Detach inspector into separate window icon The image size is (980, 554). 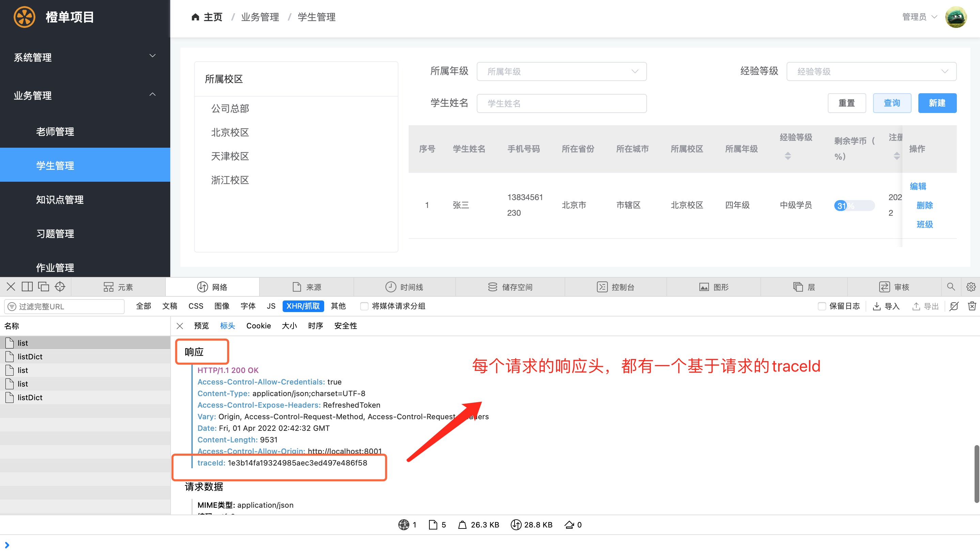point(43,287)
